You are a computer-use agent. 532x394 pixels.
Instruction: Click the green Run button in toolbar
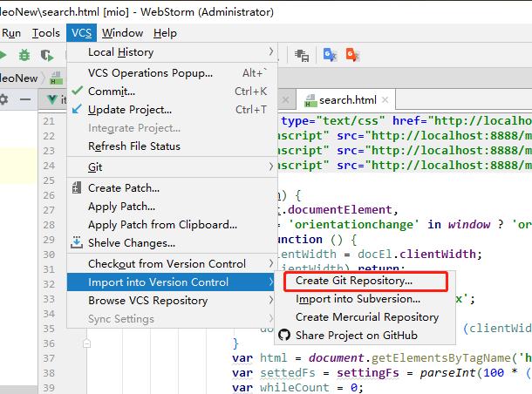point(4,55)
